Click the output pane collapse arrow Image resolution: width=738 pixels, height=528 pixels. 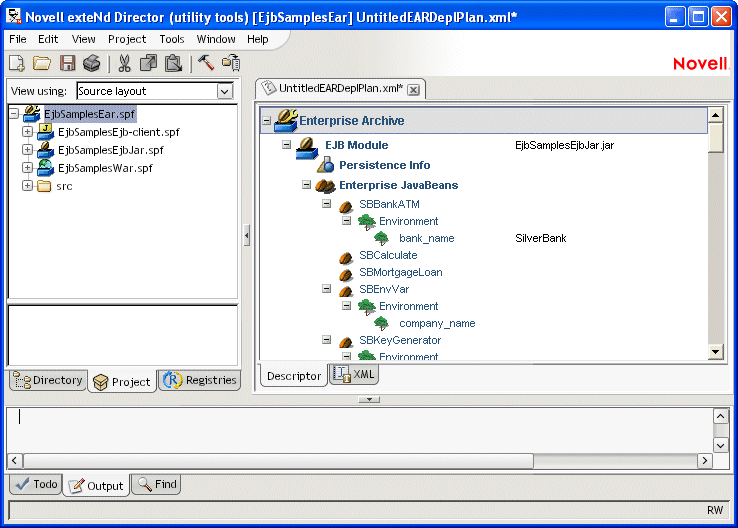coord(369,400)
